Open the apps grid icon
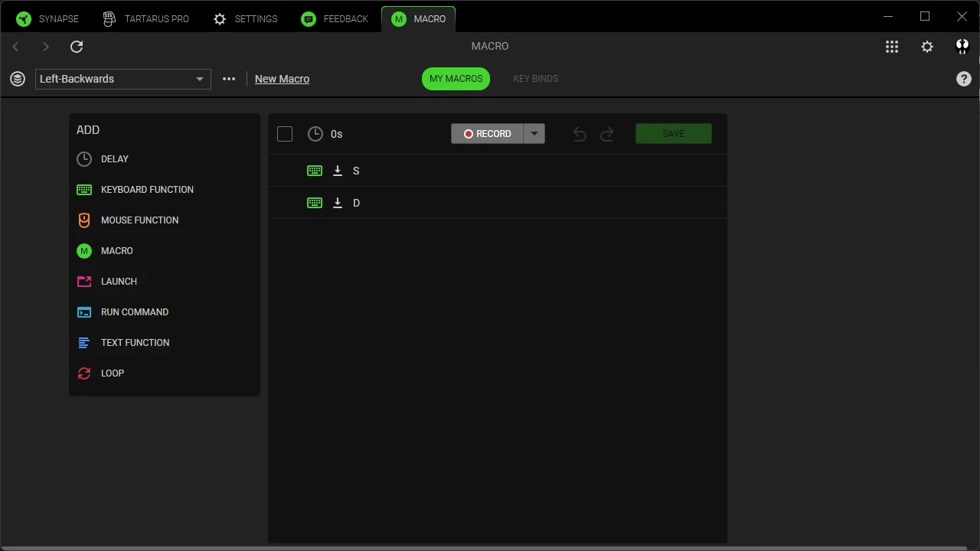The image size is (980, 551). tap(892, 47)
